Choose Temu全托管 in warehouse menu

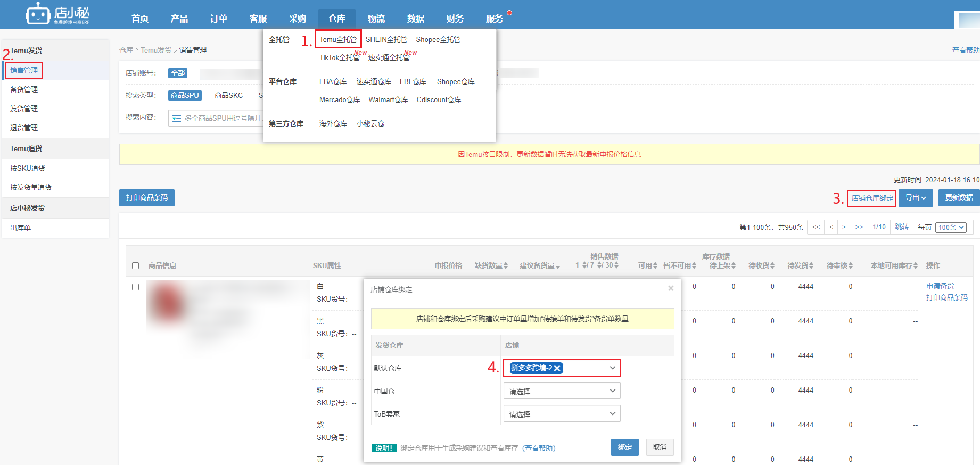(338, 39)
